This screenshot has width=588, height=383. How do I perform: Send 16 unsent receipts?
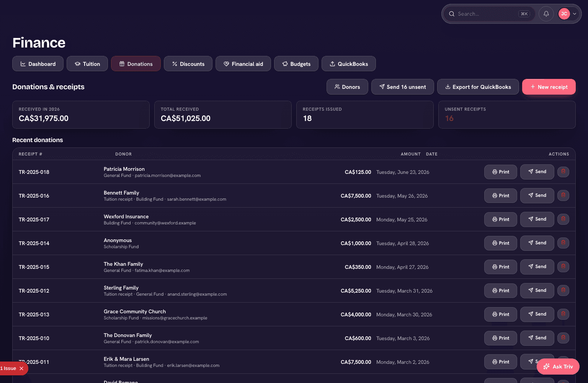coord(402,87)
